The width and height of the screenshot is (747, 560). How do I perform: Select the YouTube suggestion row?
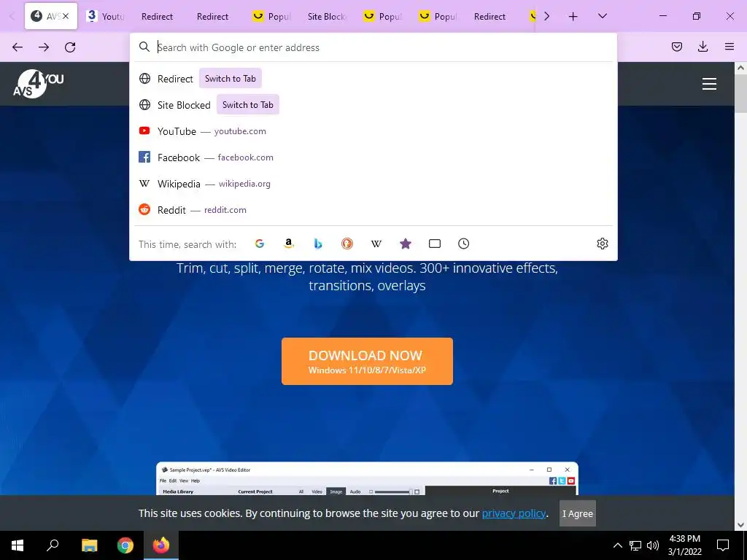click(373, 131)
